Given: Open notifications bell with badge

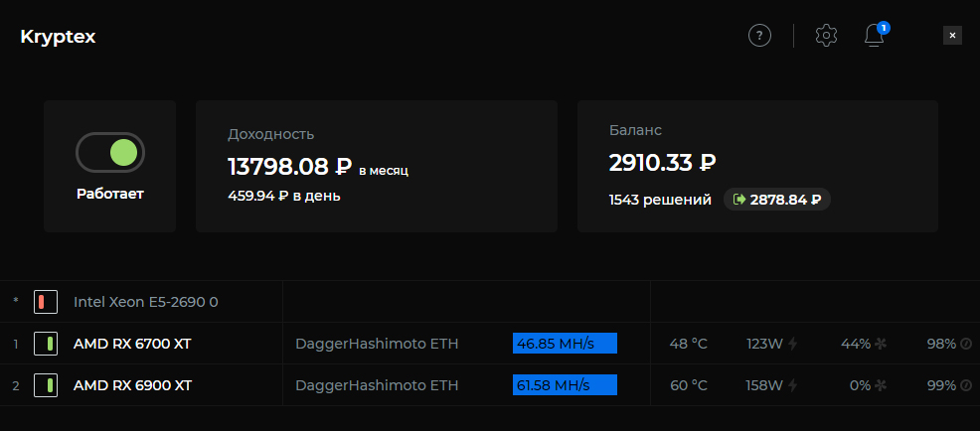Looking at the screenshot, I should tap(876, 35).
